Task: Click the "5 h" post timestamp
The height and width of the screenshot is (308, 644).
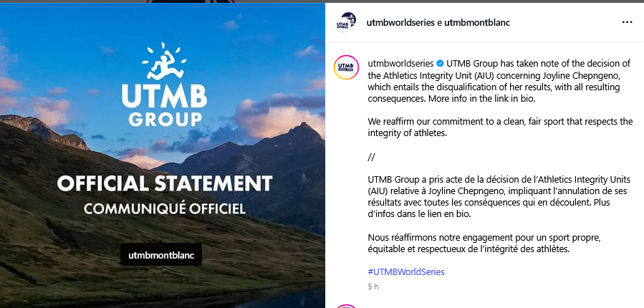Action: coord(373,287)
